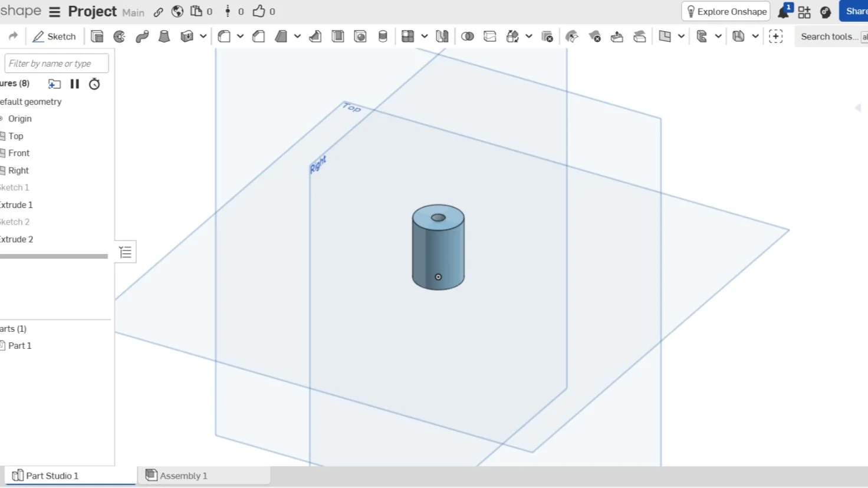Viewport: 868px width, 488px height.
Task: Open versions and history icon
Action: click(x=227, y=12)
